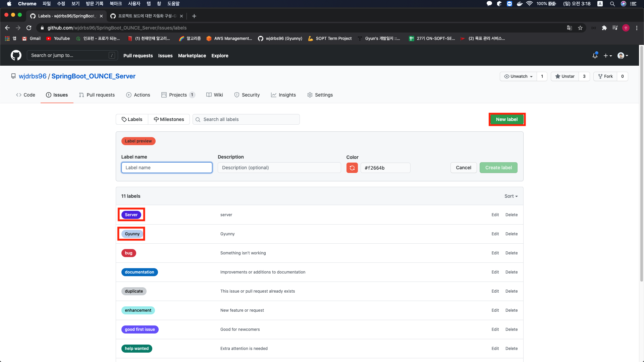This screenshot has height=362, width=644.
Task: Expand the create new plus dropdown
Action: (x=607, y=56)
